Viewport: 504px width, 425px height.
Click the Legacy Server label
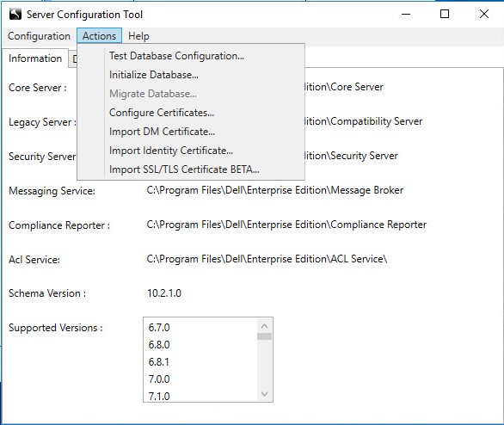tap(42, 122)
